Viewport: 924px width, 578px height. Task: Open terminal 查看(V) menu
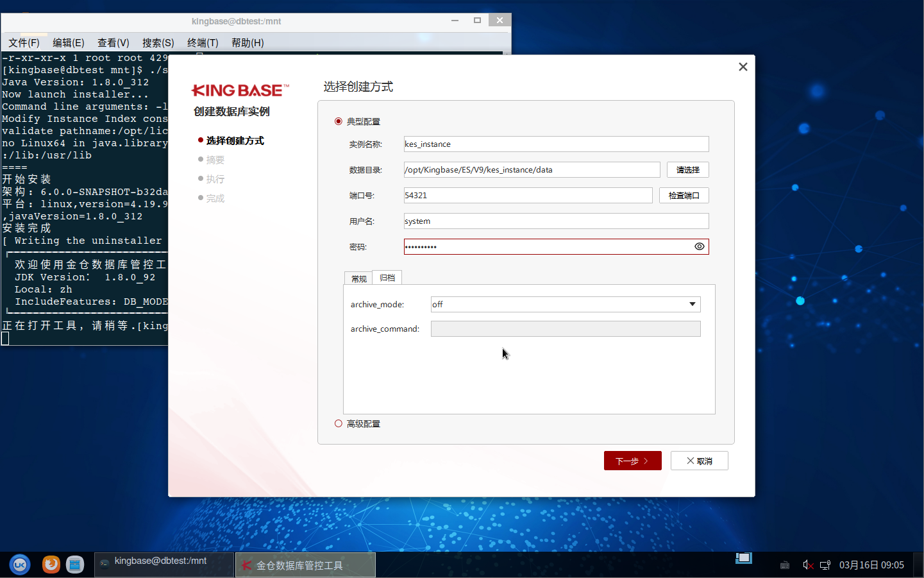pyautogui.click(x=113, y=42)
